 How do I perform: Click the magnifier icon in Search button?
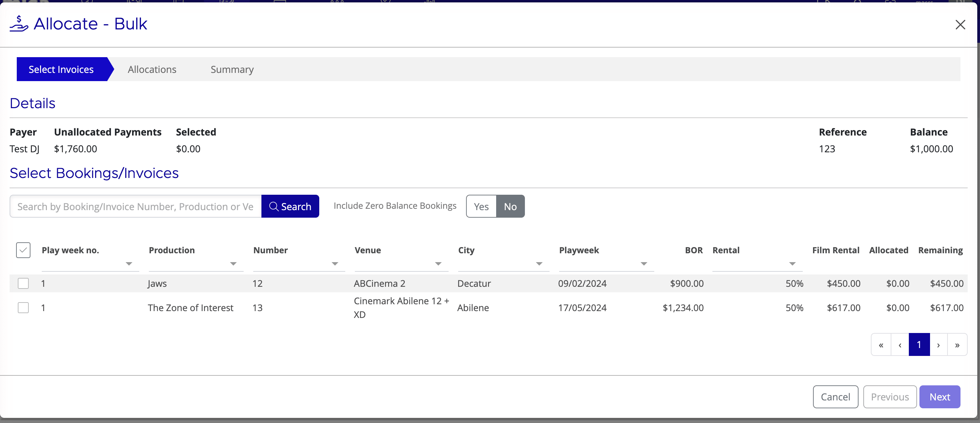click(274, 206)
